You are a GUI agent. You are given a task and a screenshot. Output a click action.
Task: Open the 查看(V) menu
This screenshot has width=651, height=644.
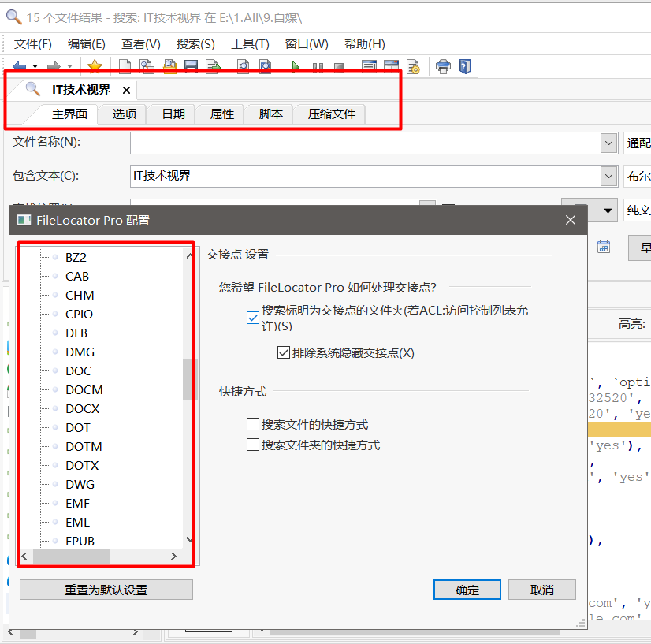pos(141,44)
